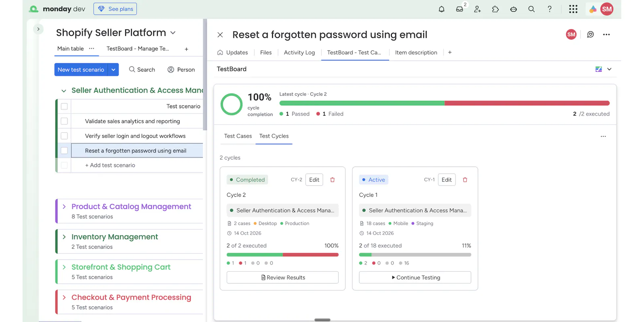This screenshot has width=644, height=322.
Task: Click the Latest cycle progress bar
Action: click(x=444, y=103)
